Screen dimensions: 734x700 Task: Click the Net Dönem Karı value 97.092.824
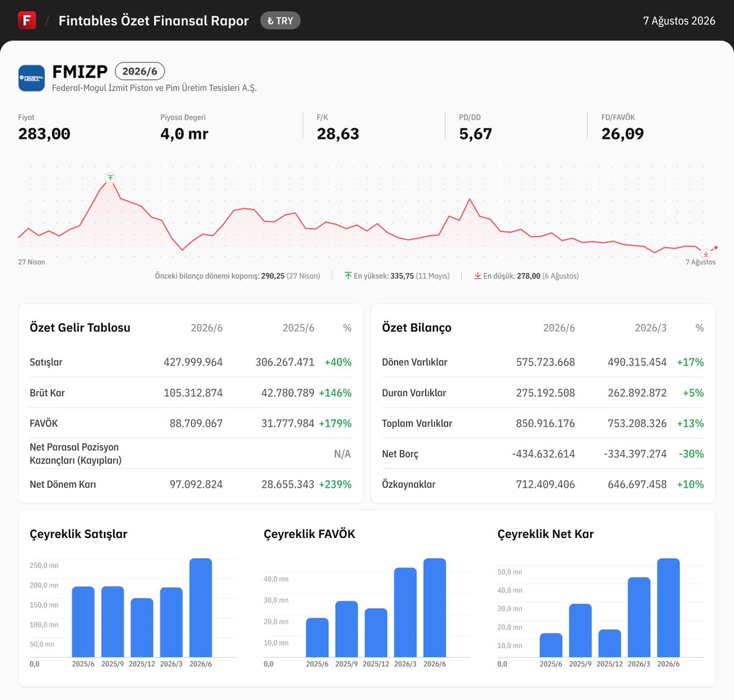(x=196, y=484)
